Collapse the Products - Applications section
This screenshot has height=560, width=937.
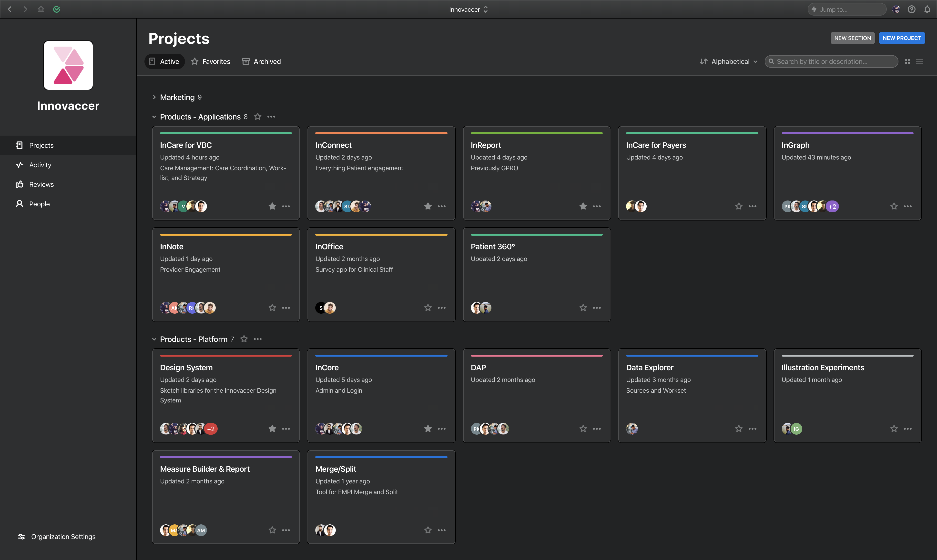point(154,117)
